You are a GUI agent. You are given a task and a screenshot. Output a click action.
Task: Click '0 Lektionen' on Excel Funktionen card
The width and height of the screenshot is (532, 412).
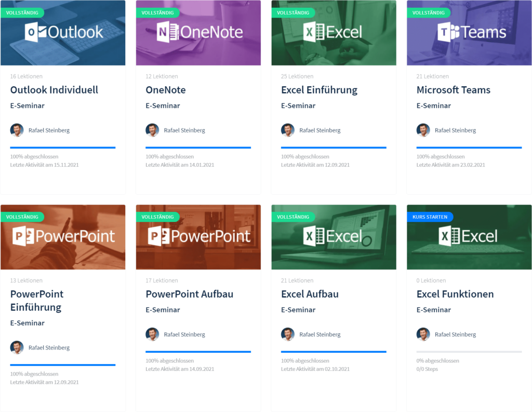(431, 281)
